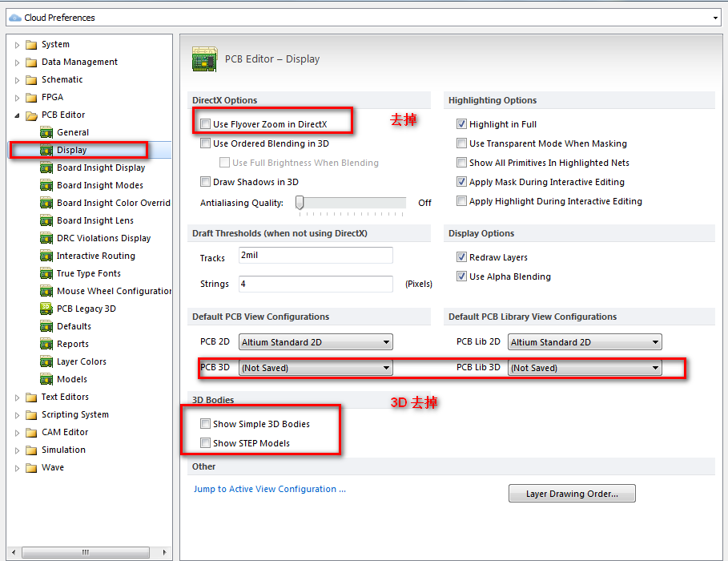Click the Board Insight Lens icon
Image resolution: width=728 pixels, height=561 pixels.
[46, 220]
